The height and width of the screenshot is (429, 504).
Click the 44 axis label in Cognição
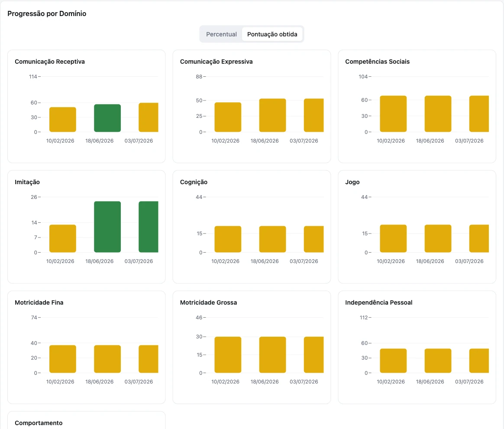199,197
